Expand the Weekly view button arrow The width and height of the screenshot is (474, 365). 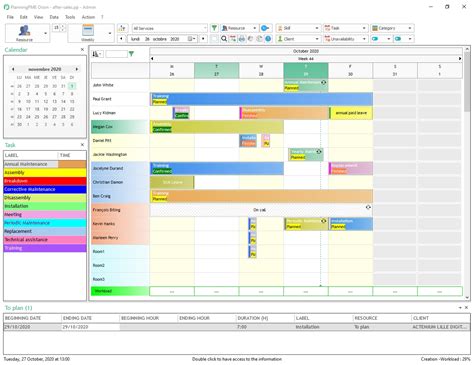(x=110, y=33)
